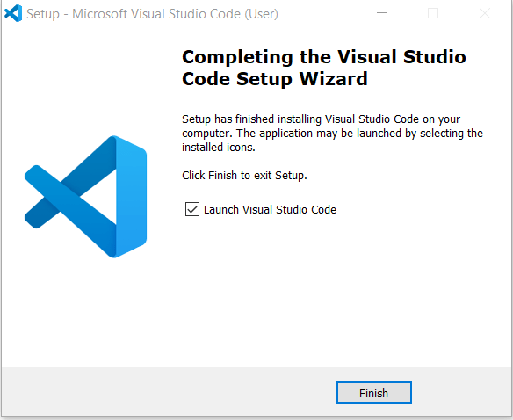Click the light-blue right panel of the logo
This screenshot has height=420, width=513.
click(x=131, y=197)
